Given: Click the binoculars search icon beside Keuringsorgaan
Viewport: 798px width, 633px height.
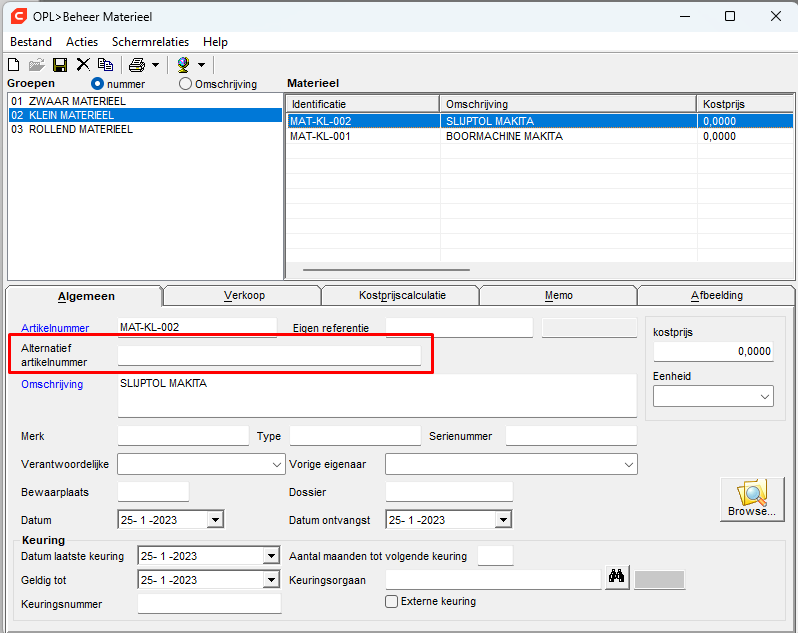Looking at the screenshot, I should pyautogui.click(x=617, y=577).
